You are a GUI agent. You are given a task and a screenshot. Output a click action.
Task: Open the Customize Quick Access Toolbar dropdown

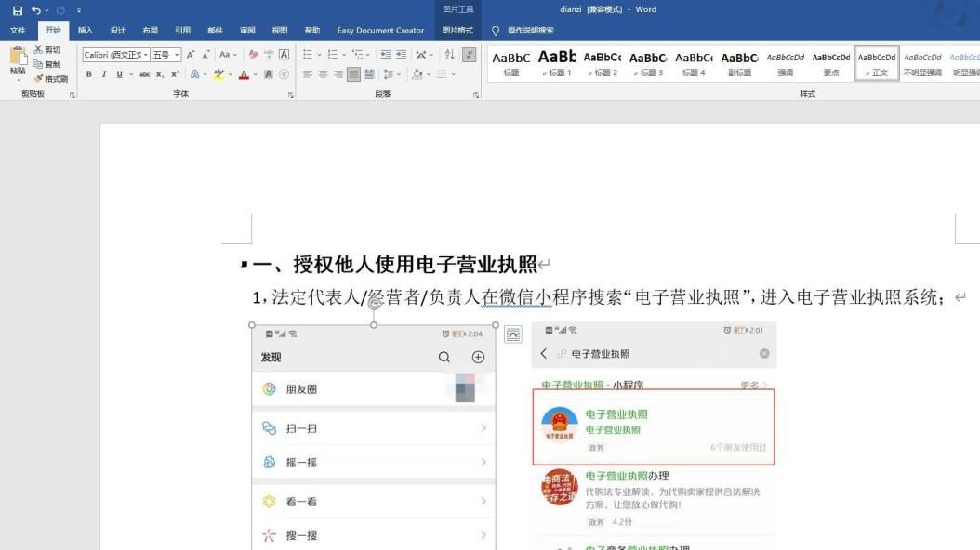click(x=79, y=10)
